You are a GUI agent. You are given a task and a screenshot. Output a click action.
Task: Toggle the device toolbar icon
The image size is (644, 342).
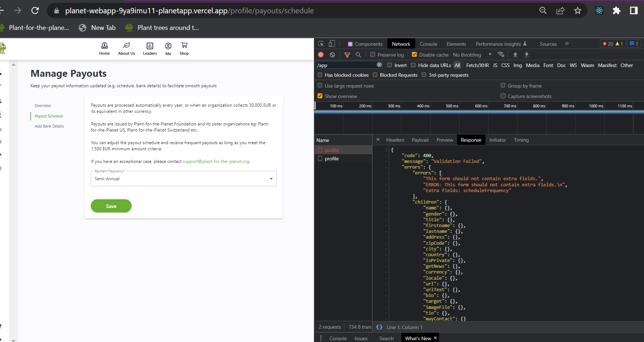point(332,44)
